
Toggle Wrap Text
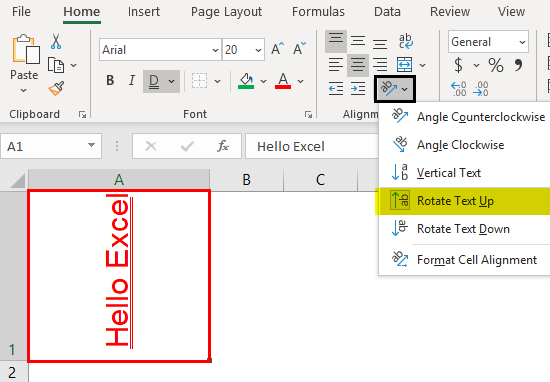405,41
